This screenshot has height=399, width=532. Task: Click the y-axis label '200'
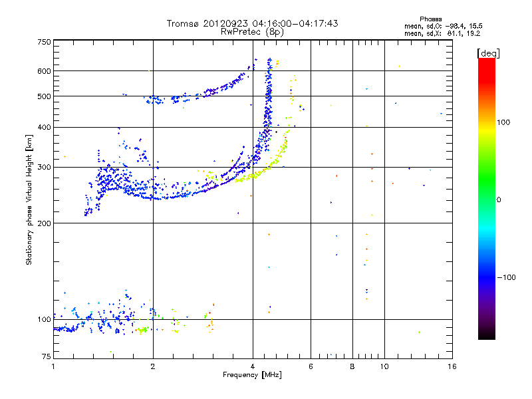click(44, 223)
